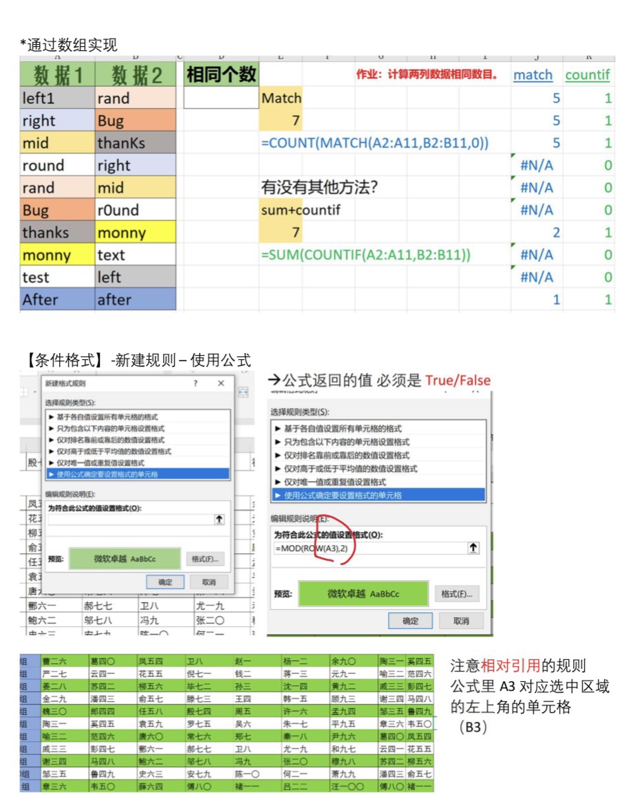Choose 仅对高于或低于平均值的数值设置格式 in the MOD formula dialog
The width and height of the screenshot is (644, 812).
(x=378, y=469)
